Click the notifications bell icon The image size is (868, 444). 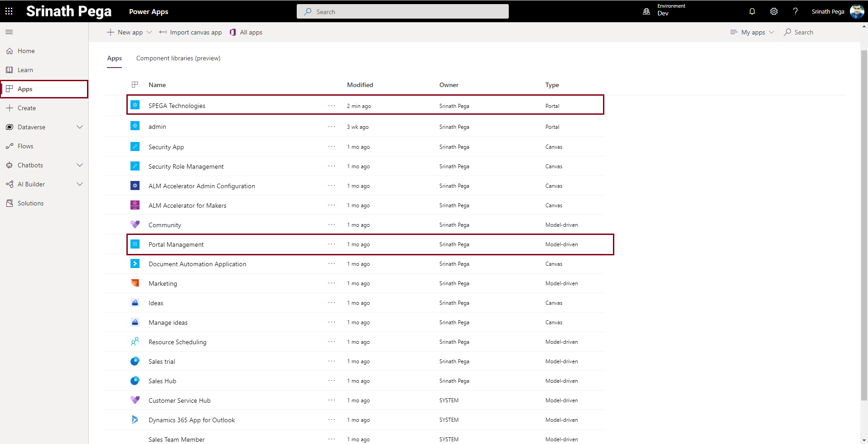point(752,11)
